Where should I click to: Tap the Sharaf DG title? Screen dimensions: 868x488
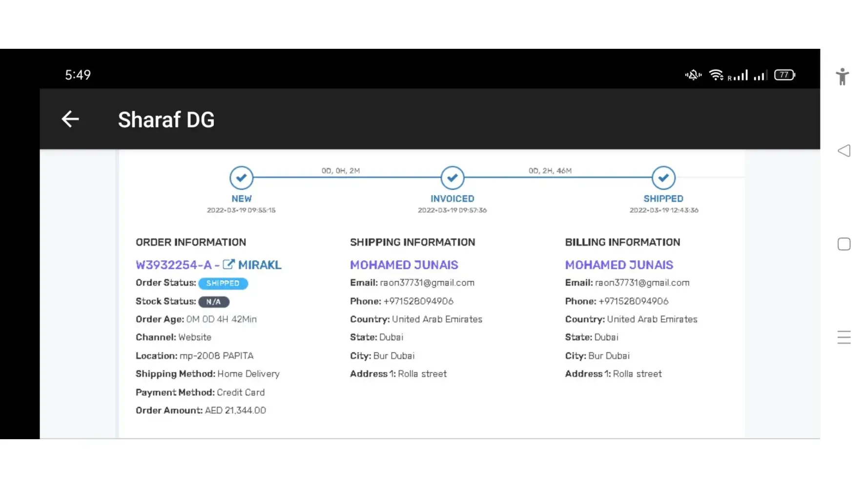(x=166, y=120)
